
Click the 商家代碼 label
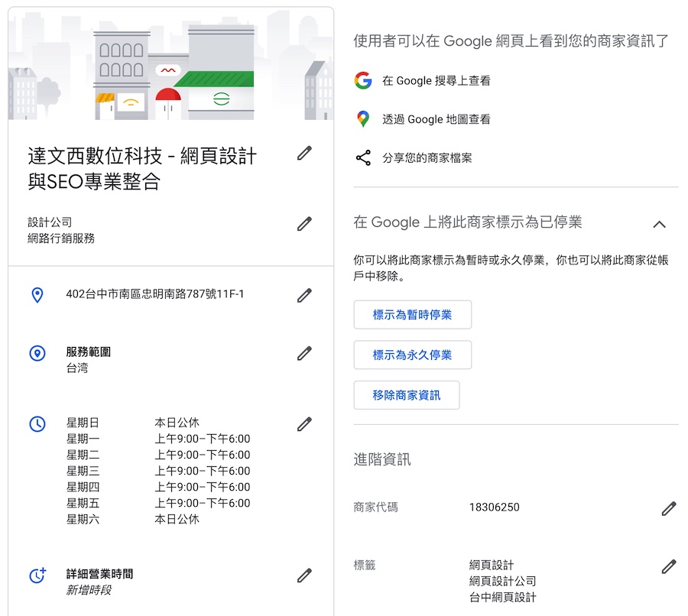click(375, 507)
